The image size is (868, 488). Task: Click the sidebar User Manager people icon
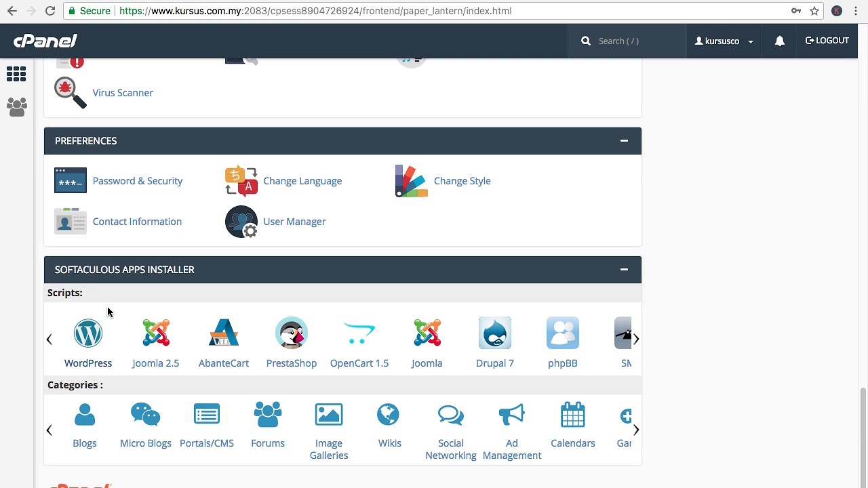click(16, 106)
